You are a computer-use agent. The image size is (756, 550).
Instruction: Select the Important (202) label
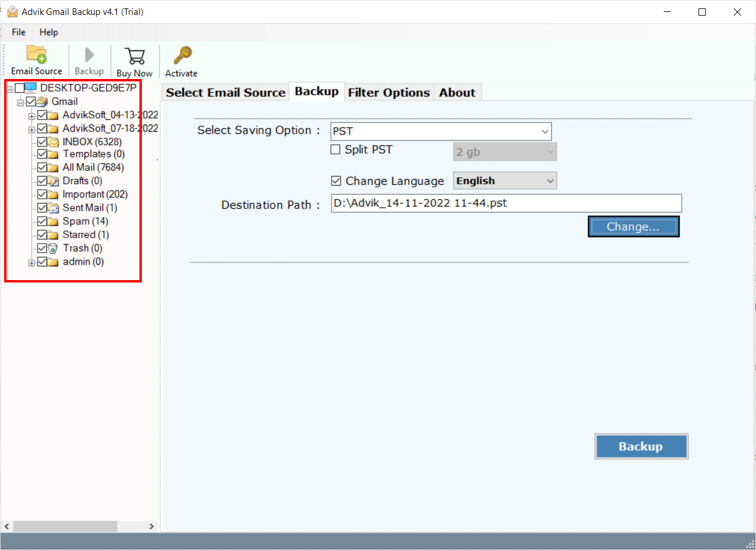pos(95,194)
